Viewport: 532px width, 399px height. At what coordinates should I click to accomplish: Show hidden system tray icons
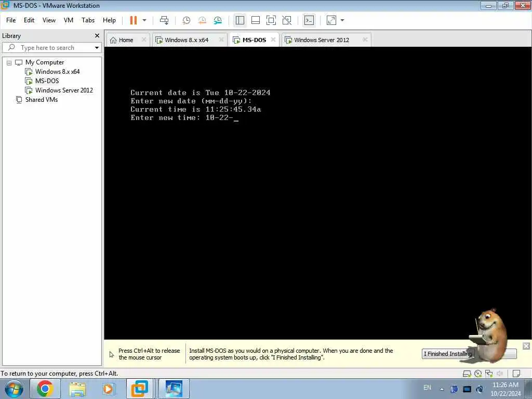442,389
